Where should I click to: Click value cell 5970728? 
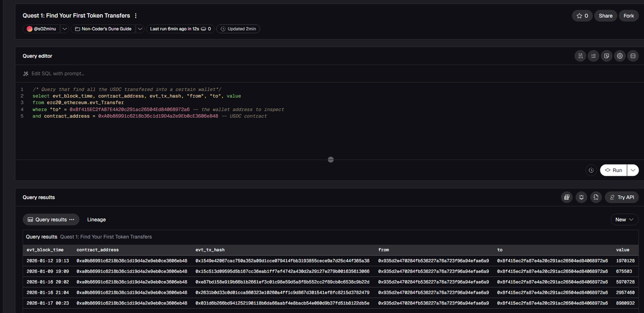click(x=625, y=281)
